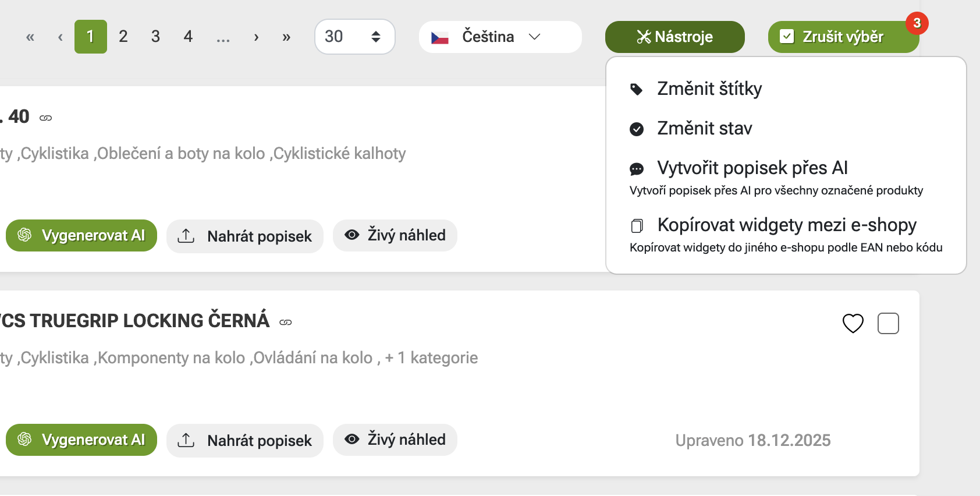980x496 pixels.
Task: Click the chain link icon next to TRUEGRIP product name
Action: pos(285,321)
